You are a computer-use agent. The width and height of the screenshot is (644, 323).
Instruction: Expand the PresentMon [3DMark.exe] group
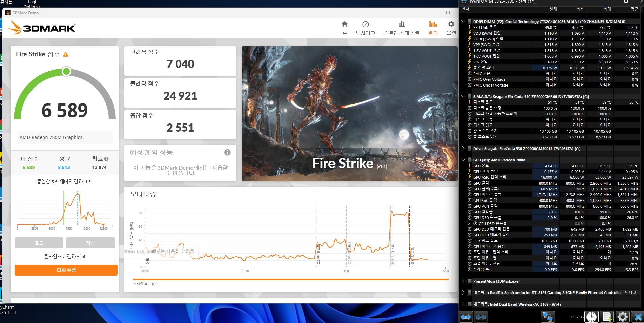pos(463,281)
